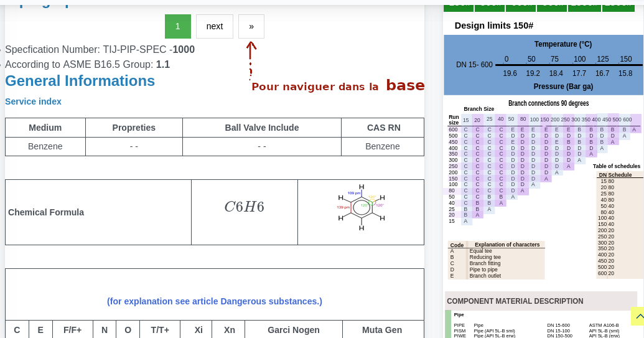Click the Xn hazard column header
644x338 pixels.
click(229, 330)
